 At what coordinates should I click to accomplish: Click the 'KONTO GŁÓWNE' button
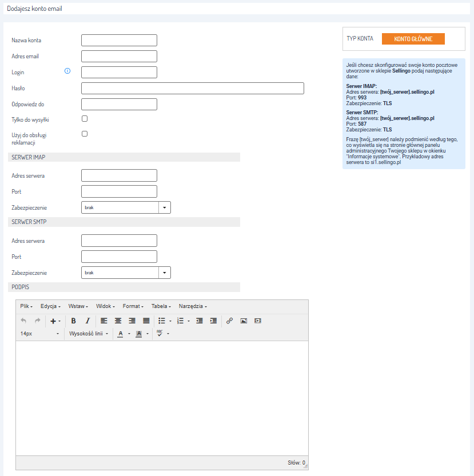[x=413, y=39]
